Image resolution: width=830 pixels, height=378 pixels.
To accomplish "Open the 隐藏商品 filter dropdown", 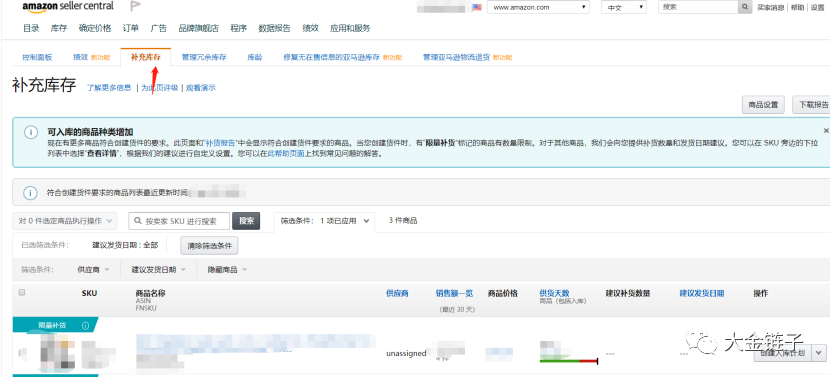I will coord(228,269).
